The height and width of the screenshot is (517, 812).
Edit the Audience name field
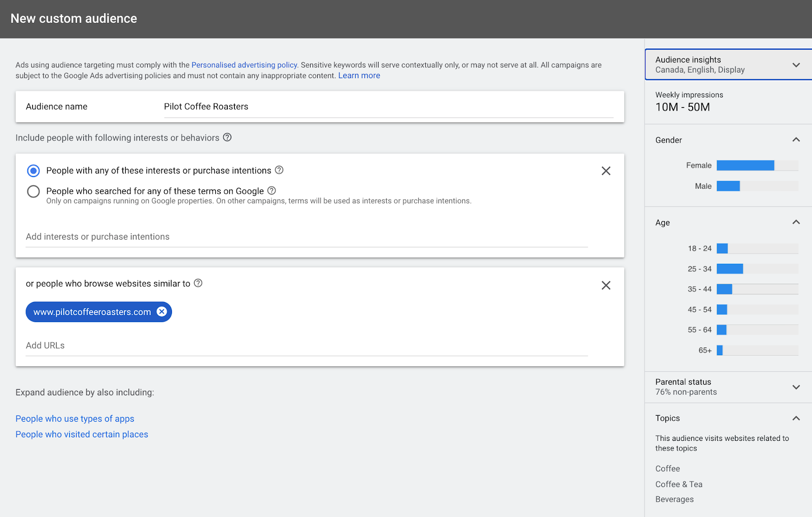pos(389,107)
